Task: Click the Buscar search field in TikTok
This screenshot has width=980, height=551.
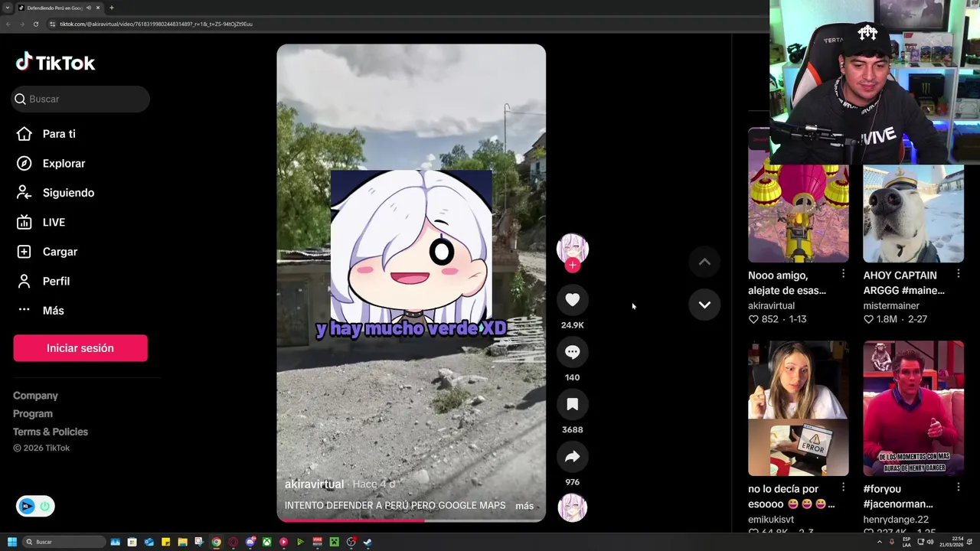Action: [x=80, y=99]
